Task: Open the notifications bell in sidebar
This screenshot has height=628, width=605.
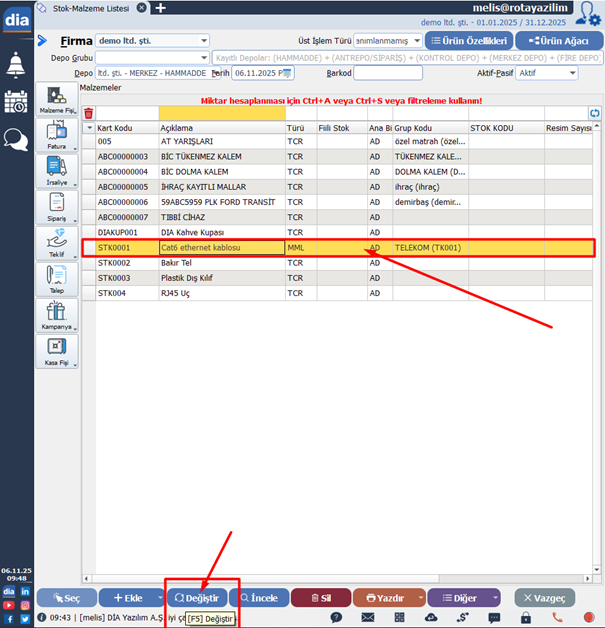Action: pos(16,66)
